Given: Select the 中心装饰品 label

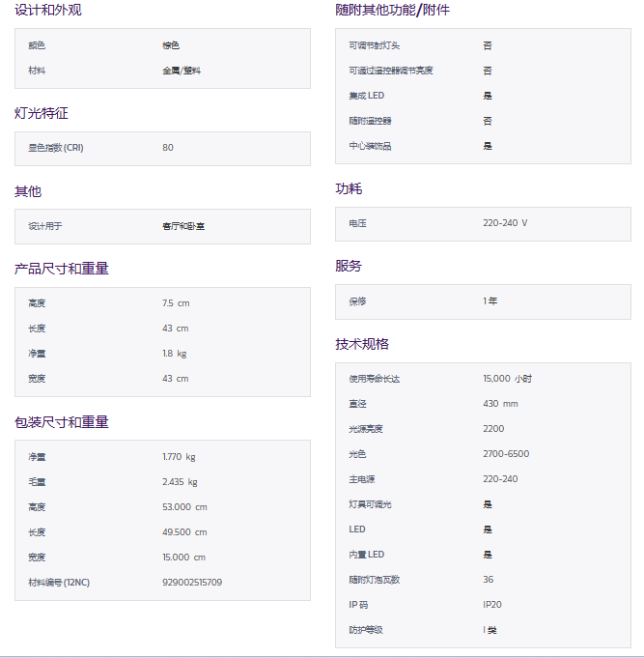Looking at the screenshot, I should click(x=370, y=146).
